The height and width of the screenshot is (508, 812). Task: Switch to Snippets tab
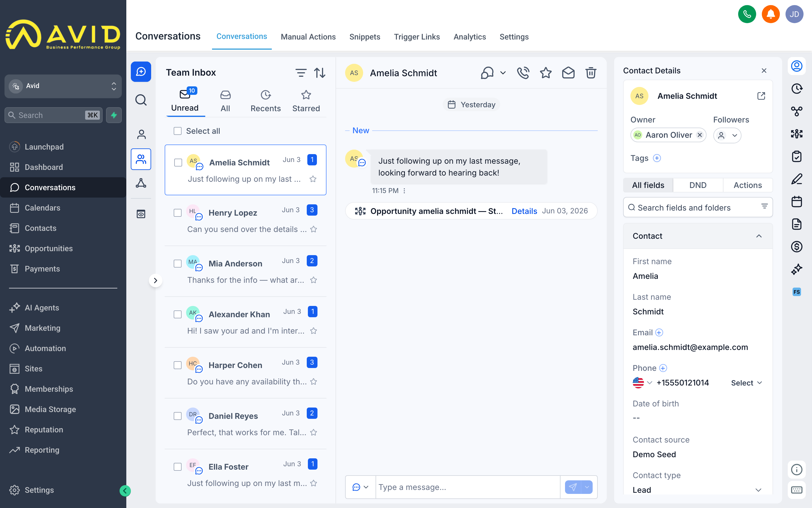365,37
